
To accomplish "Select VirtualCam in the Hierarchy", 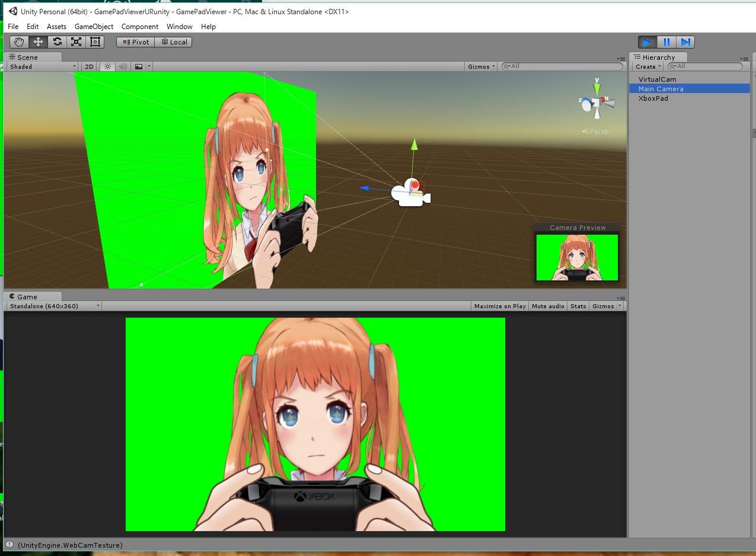I will (657, 79).
